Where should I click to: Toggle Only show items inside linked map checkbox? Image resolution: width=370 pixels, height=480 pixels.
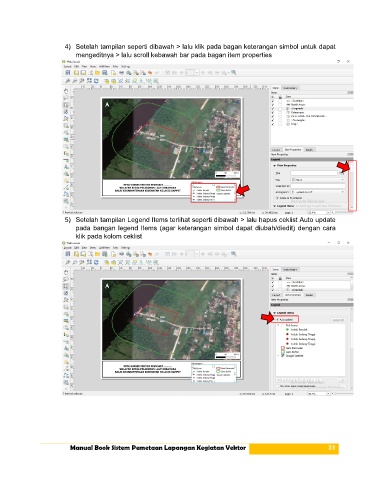coord(277,386)
